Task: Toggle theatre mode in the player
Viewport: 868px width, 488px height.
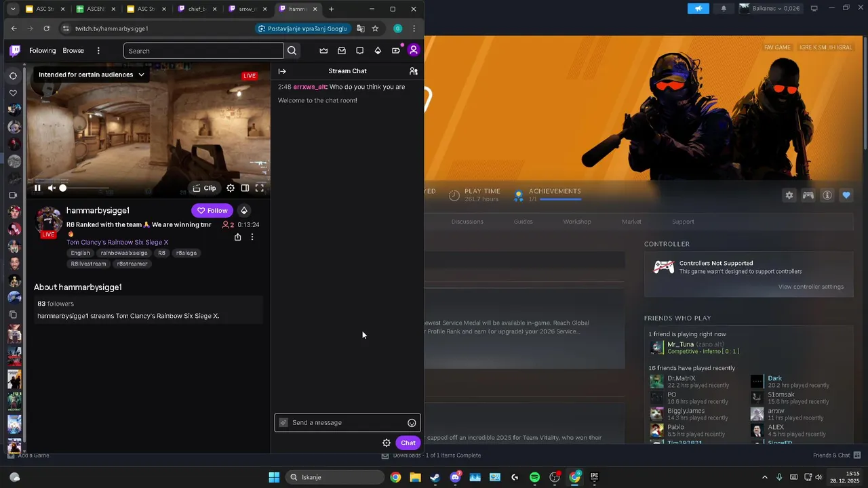Action: point(245,188)
